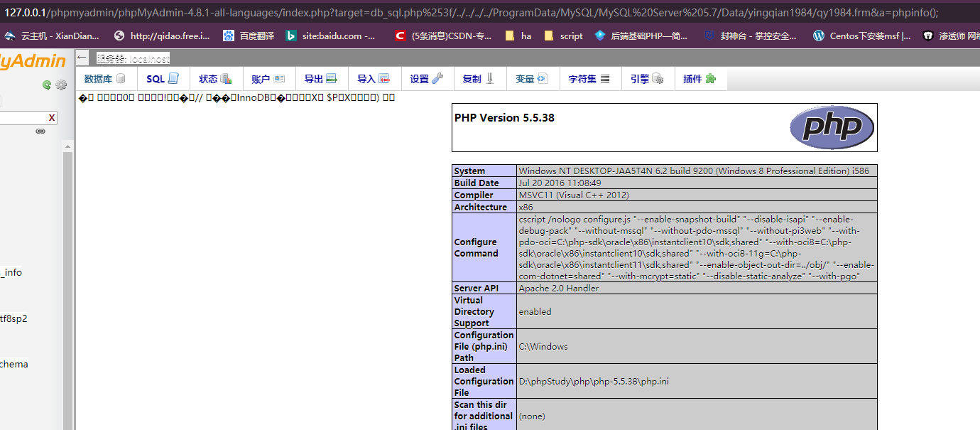Click the browser address bar URL
This screenshot has height=430, width=980.
472,12
